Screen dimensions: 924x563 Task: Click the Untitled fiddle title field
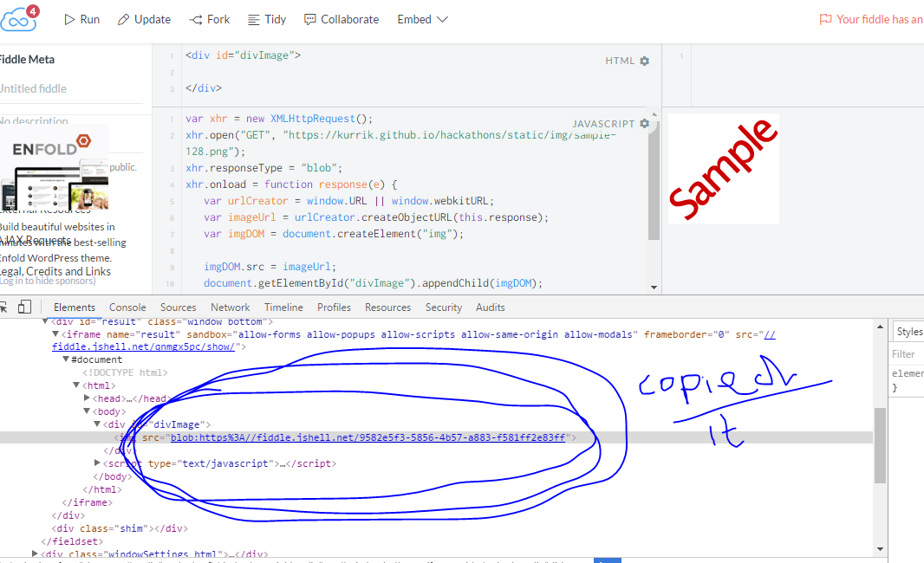pyautogui.click(x=71, y=89)
